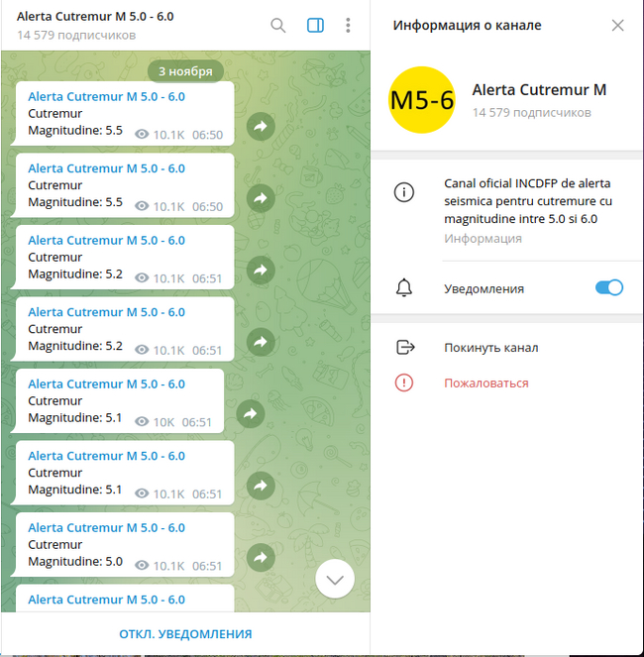Forward the Magnitudine 5.0 message
This screenshot has width=644, height=657.
point(261,557)
